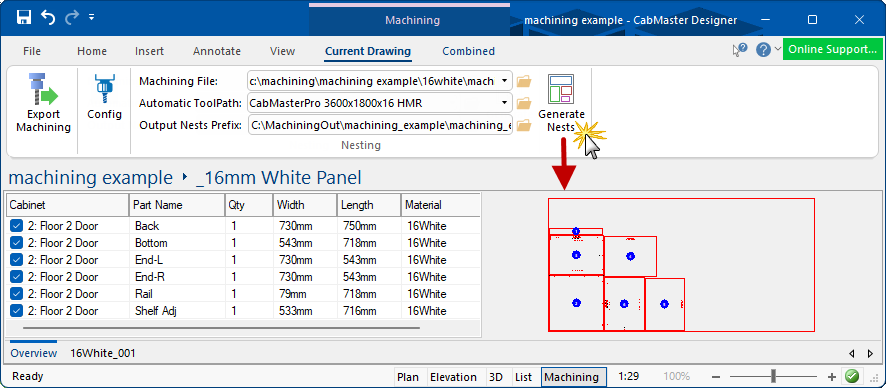Switch to List view
Screen dimensions: 886x388
[524, 377]
